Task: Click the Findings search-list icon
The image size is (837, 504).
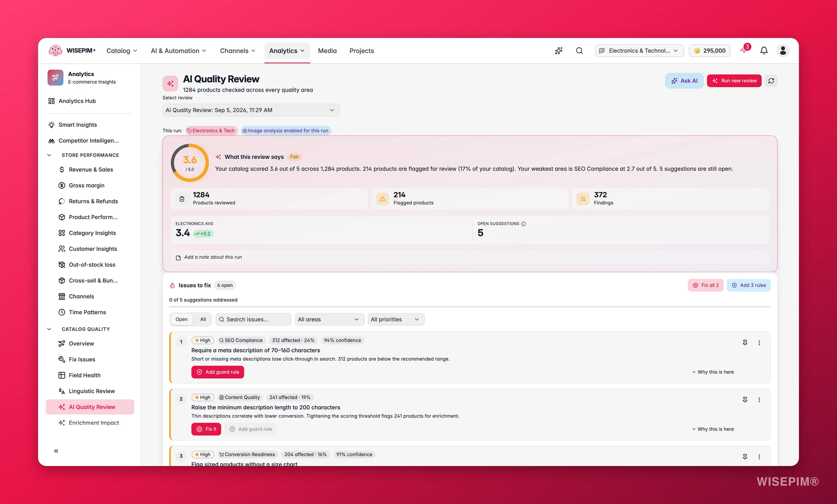Action: pyautogui.click(x=583, y=199)
